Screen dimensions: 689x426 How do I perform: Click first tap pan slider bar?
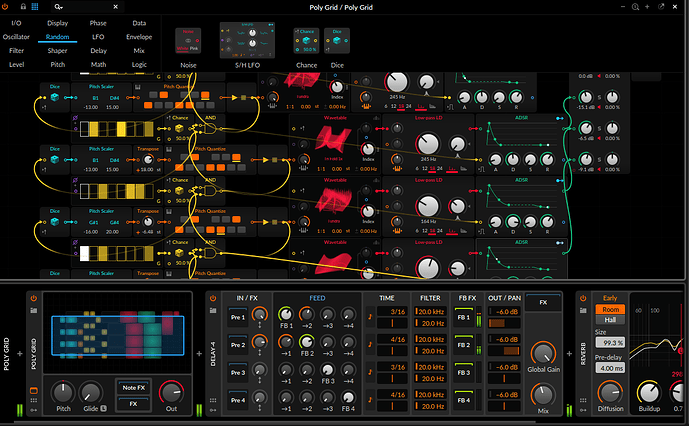(504, 323)
